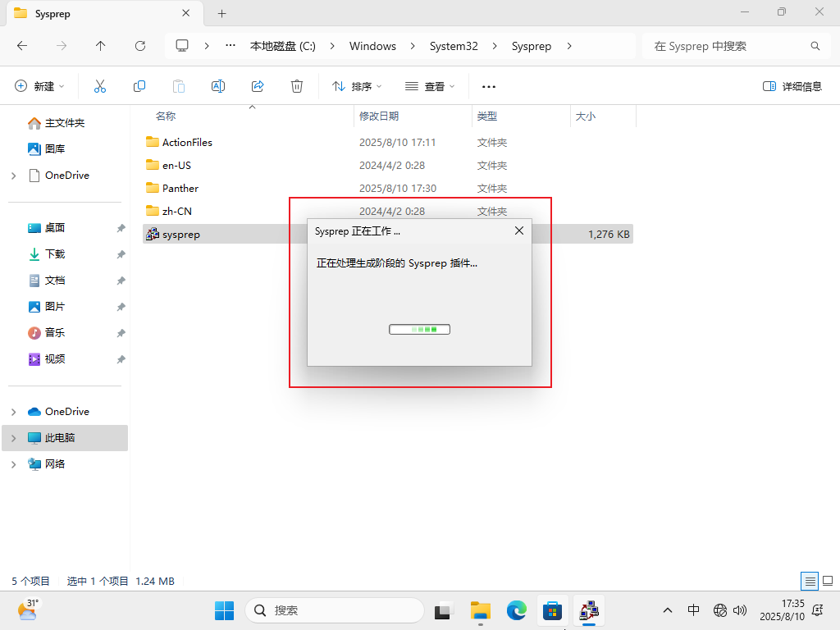Image resolution: width=840 pixels, height=630 pixels.
Task: Click the search magnifier icon in Sysprep search
Action: pyautogui.click(x=815, y=46)
